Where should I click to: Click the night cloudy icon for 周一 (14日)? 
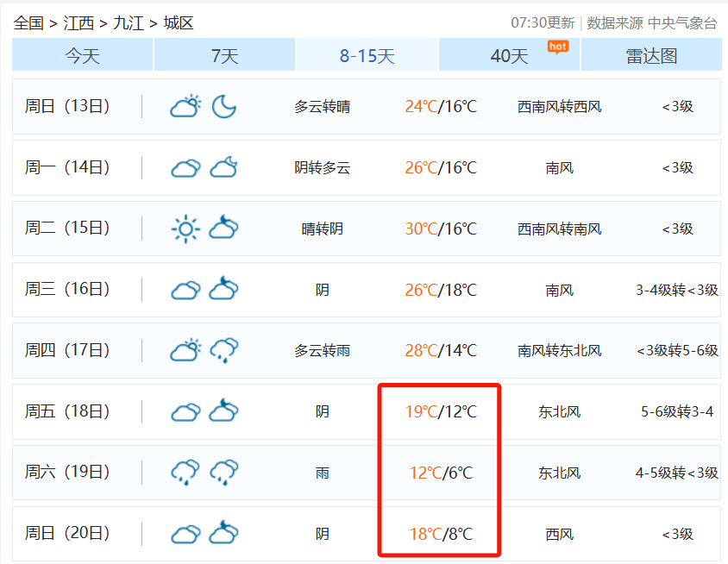pos(223,167)
